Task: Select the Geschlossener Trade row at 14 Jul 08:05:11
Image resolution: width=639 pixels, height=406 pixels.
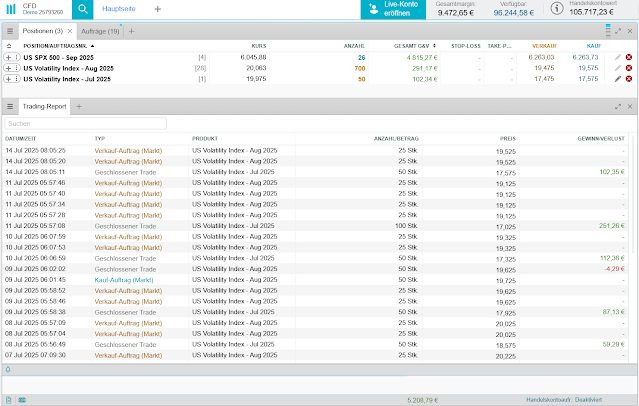Action: [x=315, y=172]
